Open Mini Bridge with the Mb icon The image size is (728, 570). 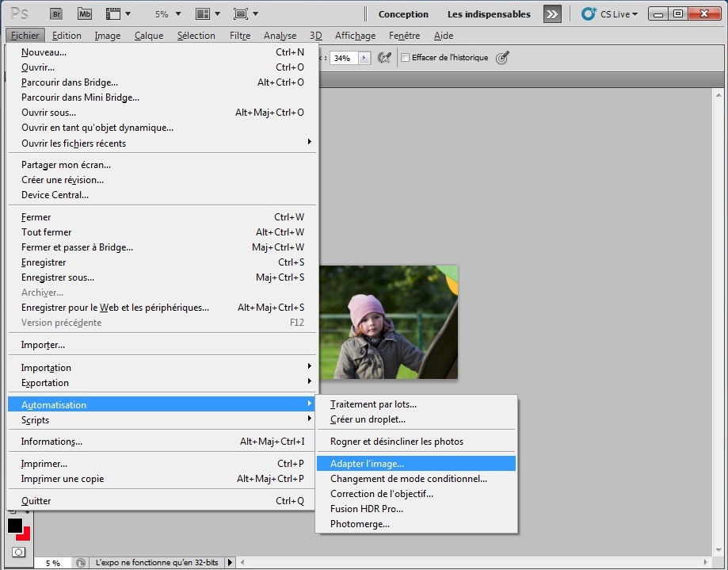pos(85,14)
